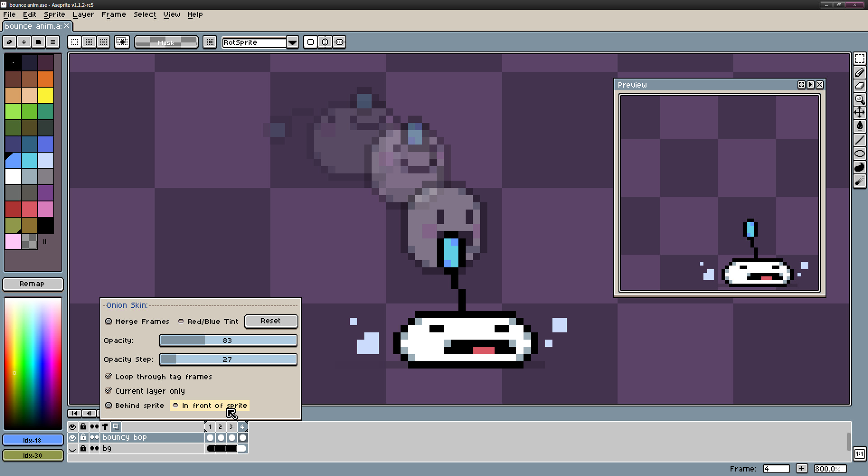Choose the Paint Bucket tool

(x=860, y=126)
